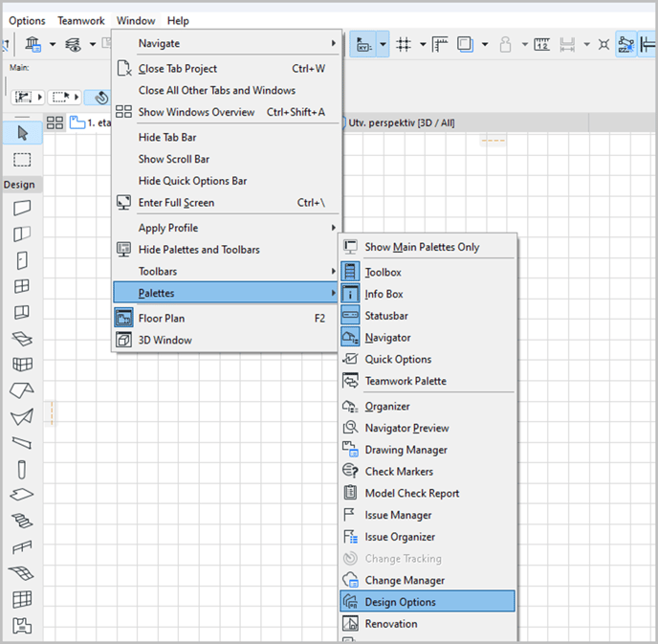
Task: Open dropdown next to layer settings icon
Action: click(x=93, y=44)
